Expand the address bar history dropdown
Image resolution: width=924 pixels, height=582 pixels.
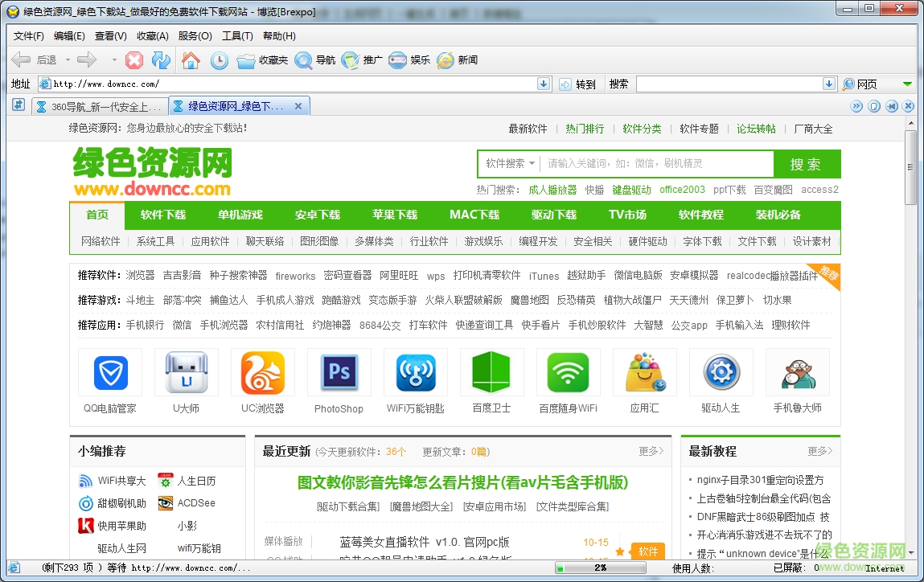pos(544,84)
